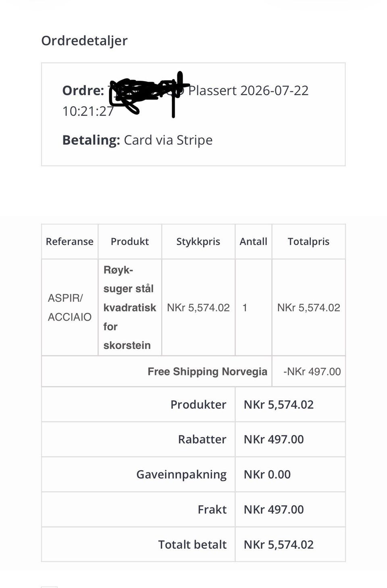The image size is (387, 588).
Task: Click the Plassert 2026-07-22 date text
Action: [x=248, y=90]
